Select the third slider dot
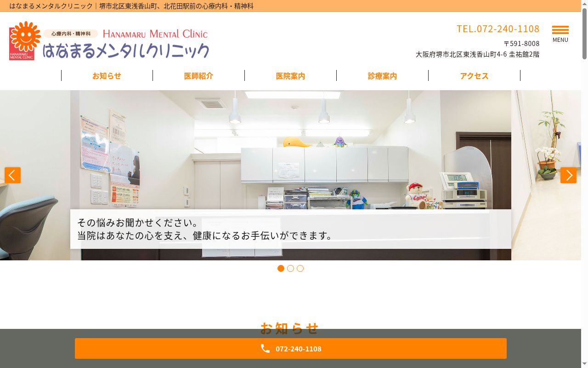 [300, 269]
